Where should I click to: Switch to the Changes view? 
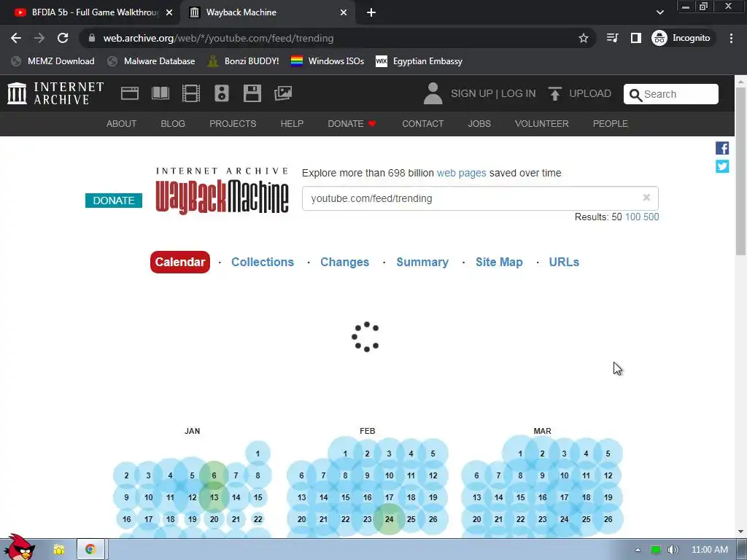tap(344, 262)
